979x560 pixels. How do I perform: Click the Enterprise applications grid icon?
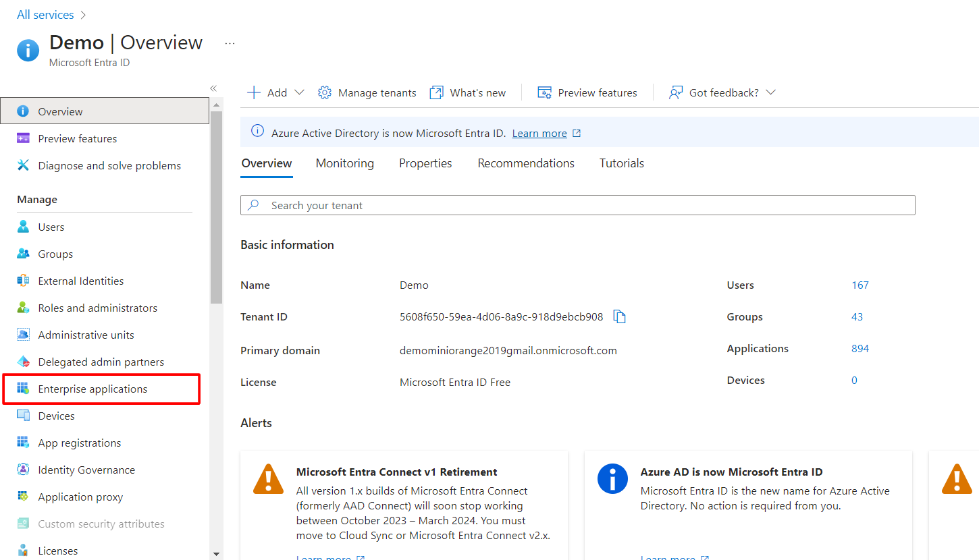(24, 389)
